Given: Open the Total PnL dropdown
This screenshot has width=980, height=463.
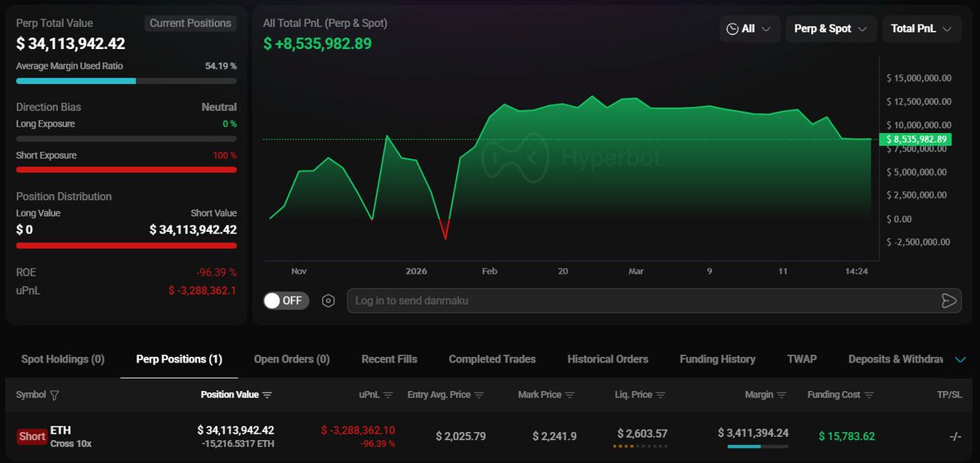Looking at the screenshot, I should (x=921, y=29).
